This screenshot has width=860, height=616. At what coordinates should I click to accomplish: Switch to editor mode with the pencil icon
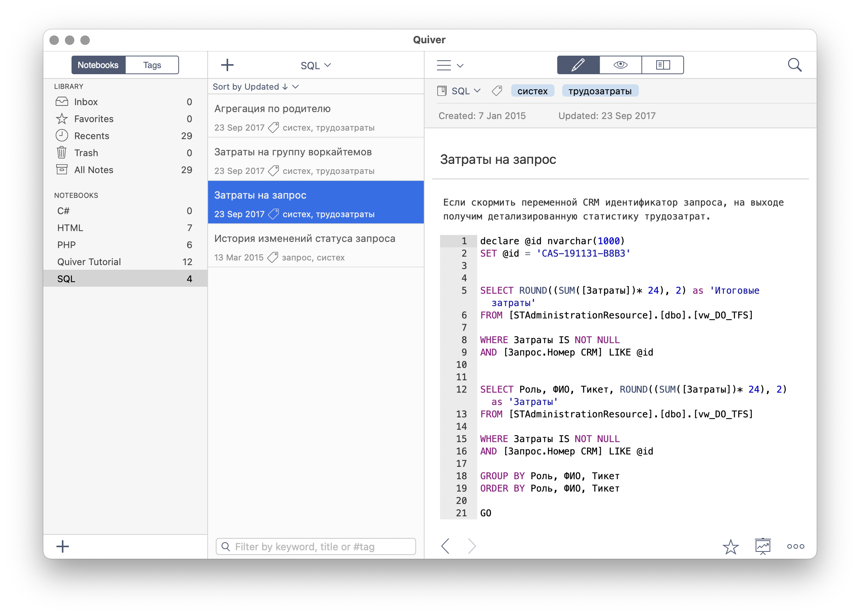[x=578, y=65]
